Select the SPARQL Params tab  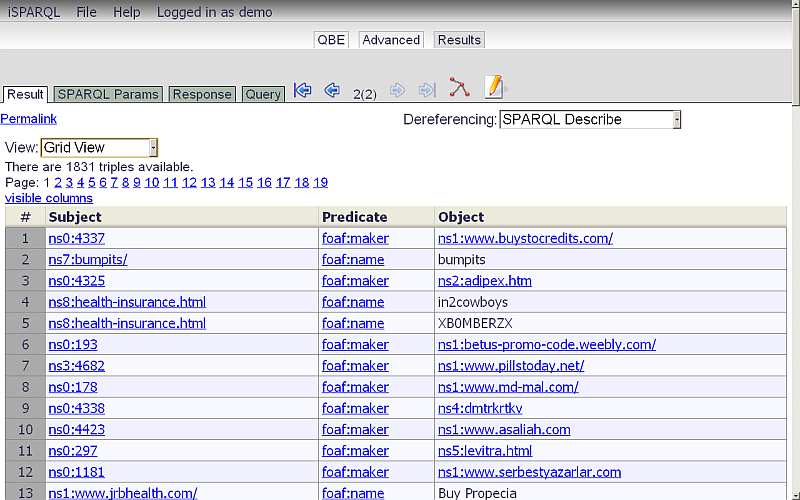point(108,94)
